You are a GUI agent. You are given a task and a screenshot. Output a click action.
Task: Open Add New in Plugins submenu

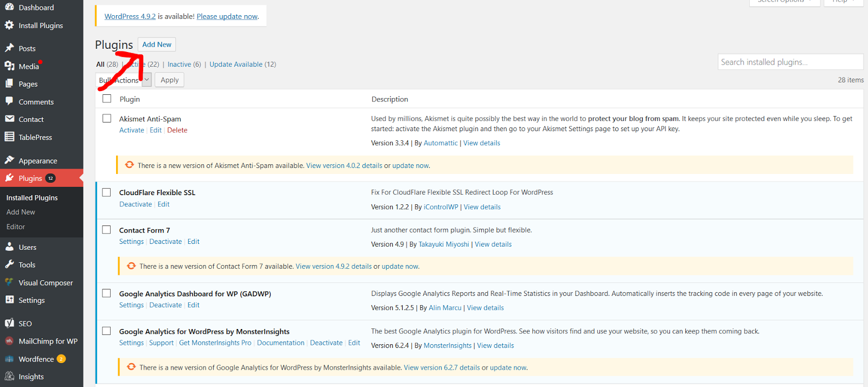[21, 212]
